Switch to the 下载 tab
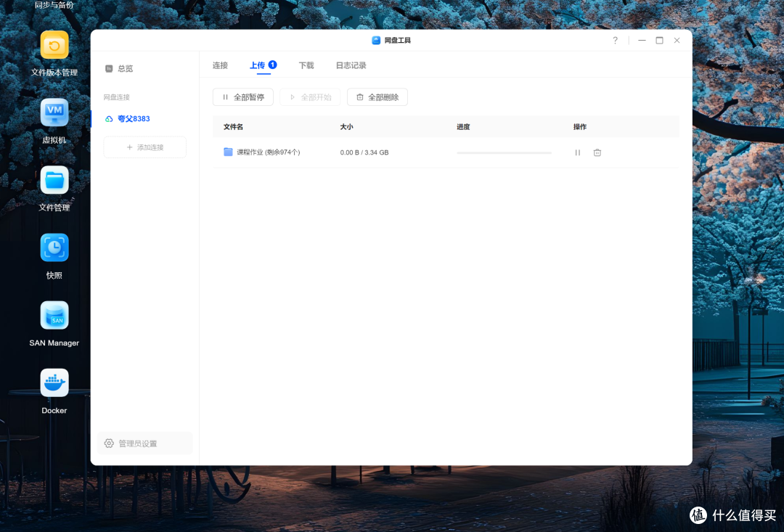This screenshot has height=532, width=784. [306, 65]
